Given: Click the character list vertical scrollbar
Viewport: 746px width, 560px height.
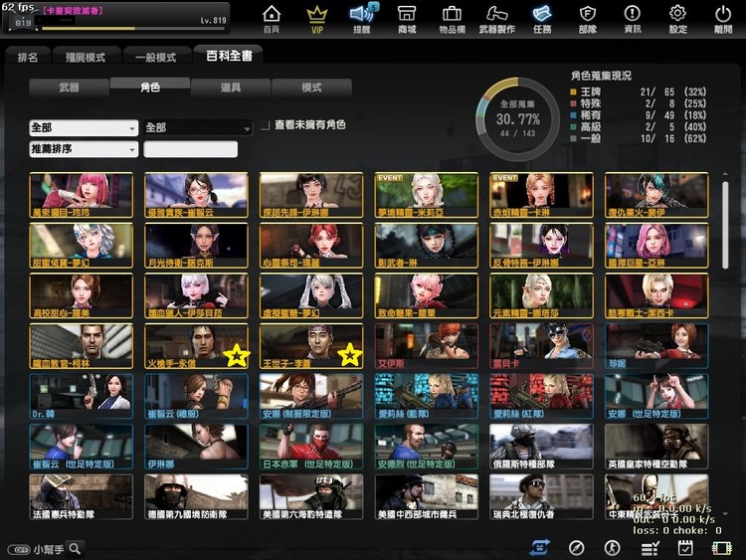Looking at the screenshot, I should pyautogui.click(x=725, y=224).
